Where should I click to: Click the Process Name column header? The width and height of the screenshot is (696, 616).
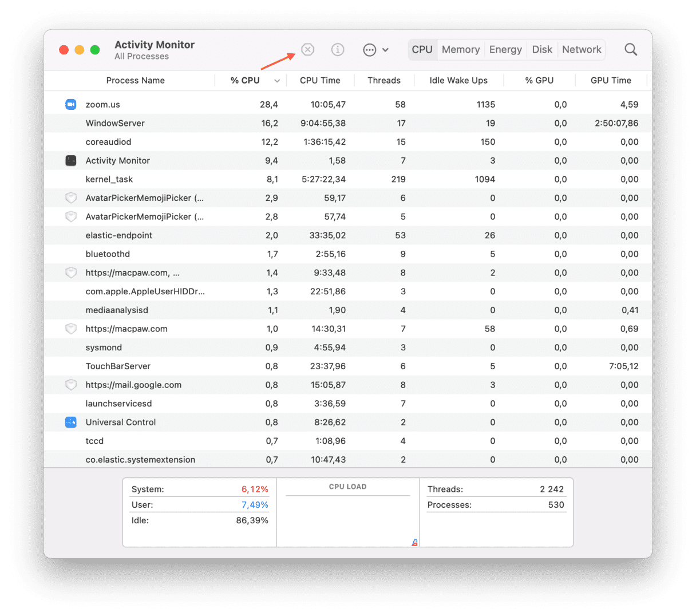point(136,81)
